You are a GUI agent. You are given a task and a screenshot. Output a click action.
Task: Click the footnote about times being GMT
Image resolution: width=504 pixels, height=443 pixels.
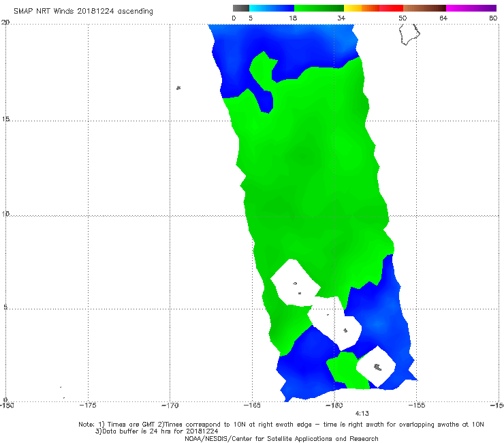click(x=281, y=425)
